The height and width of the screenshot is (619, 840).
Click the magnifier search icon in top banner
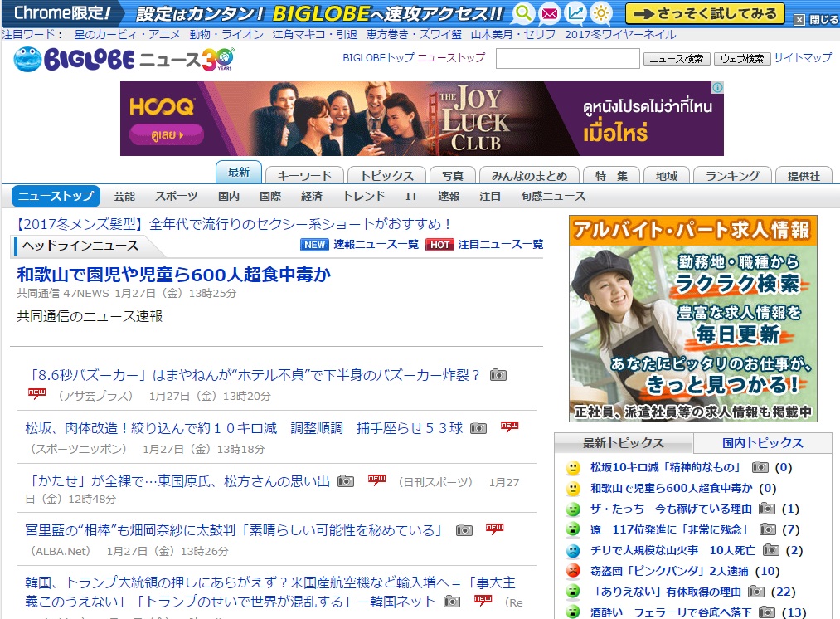click(x=523, y=13)
